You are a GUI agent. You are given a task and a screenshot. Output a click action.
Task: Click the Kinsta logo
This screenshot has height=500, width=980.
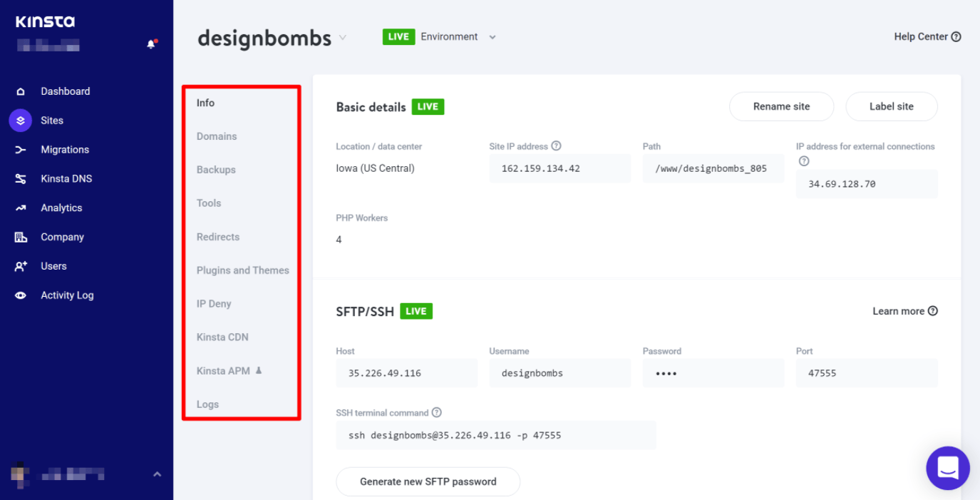coord(45,22)
